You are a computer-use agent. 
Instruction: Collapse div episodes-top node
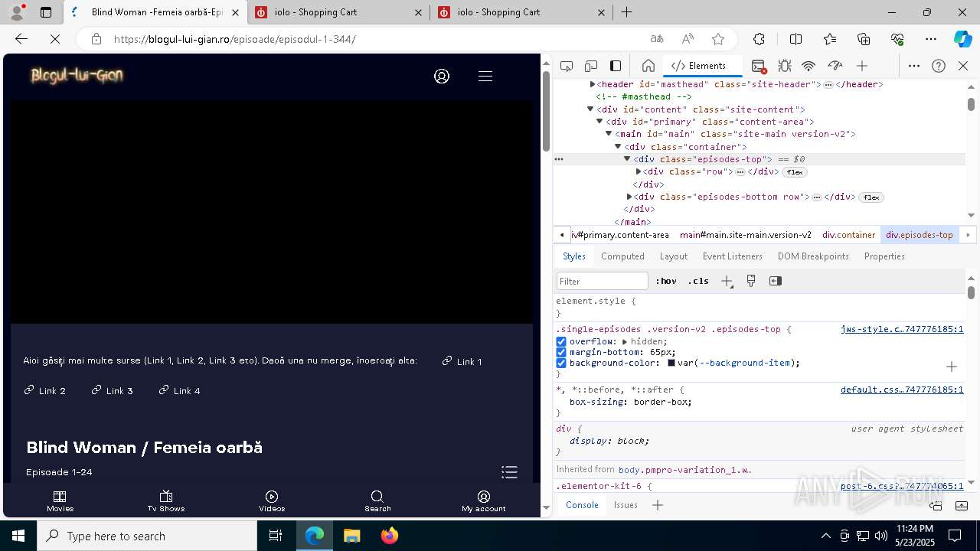[627, 159]
